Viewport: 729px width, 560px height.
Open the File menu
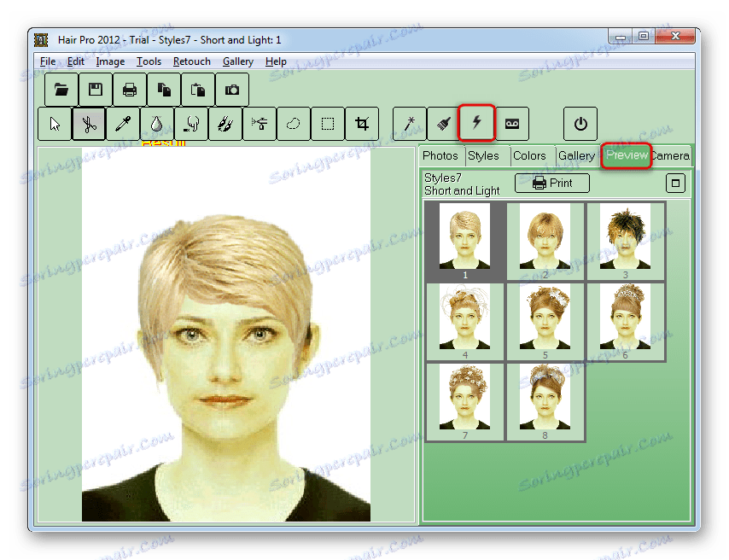pyautogui.click(x=48, y=61)
